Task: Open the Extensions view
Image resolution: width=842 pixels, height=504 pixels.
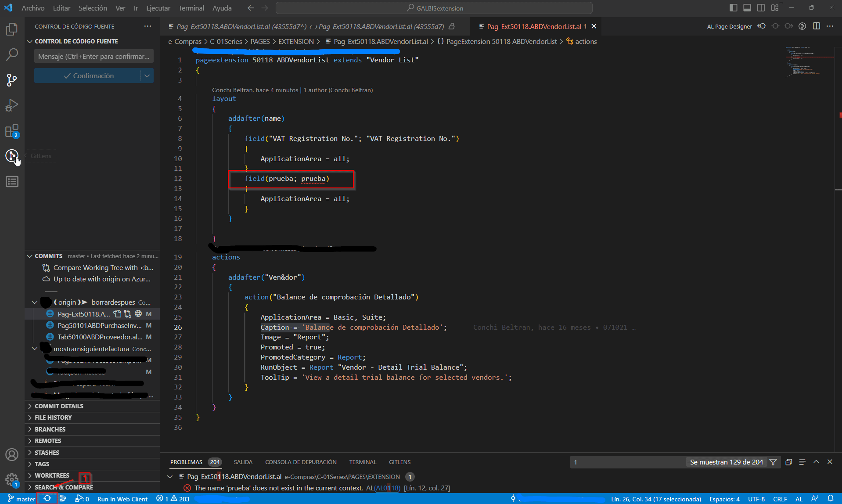Action: coord(12,131)
